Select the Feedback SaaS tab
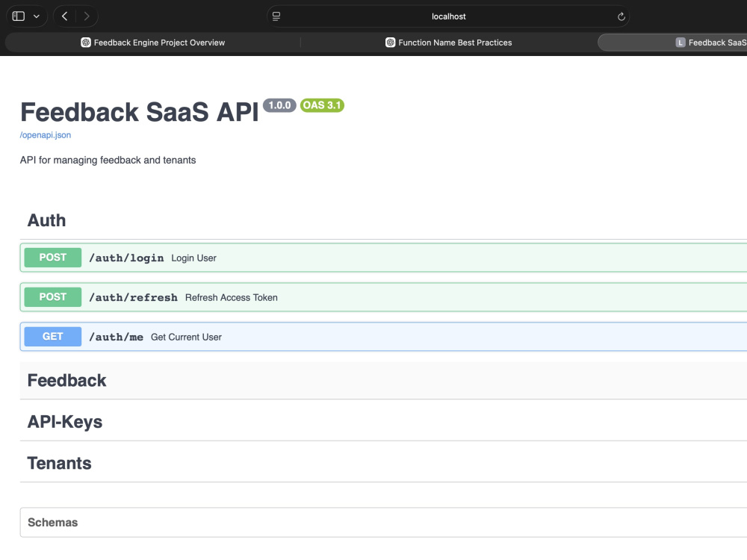The width and height of the screenshot is (747, 560). [x=673, y=43]
